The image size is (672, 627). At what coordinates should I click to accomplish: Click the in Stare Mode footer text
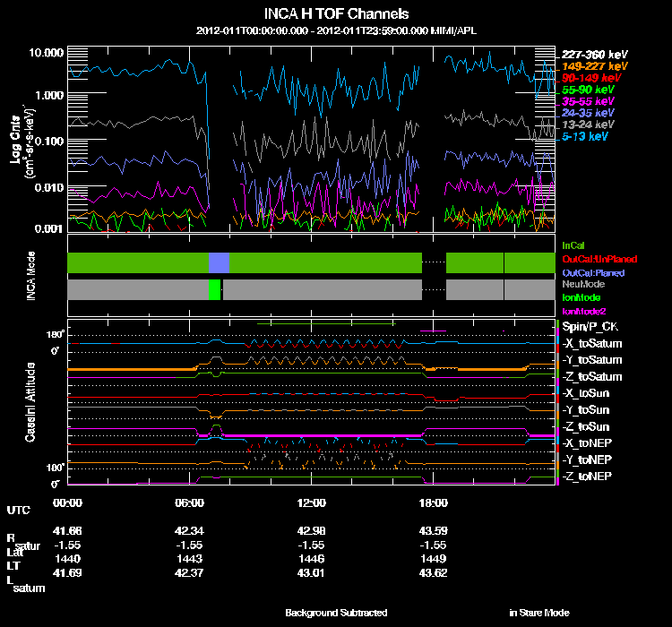(x=538, y=613)
